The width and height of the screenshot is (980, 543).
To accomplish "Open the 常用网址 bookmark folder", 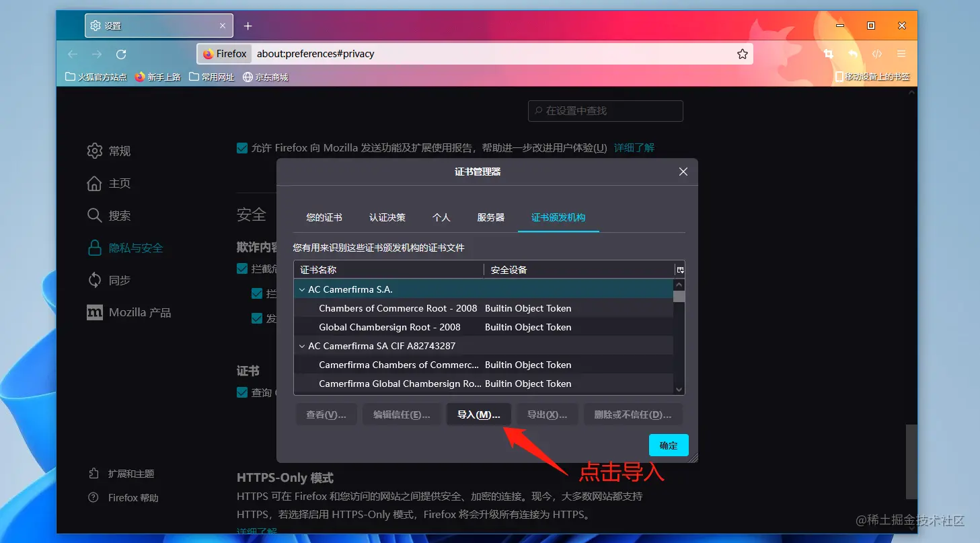I will [212, 77].
